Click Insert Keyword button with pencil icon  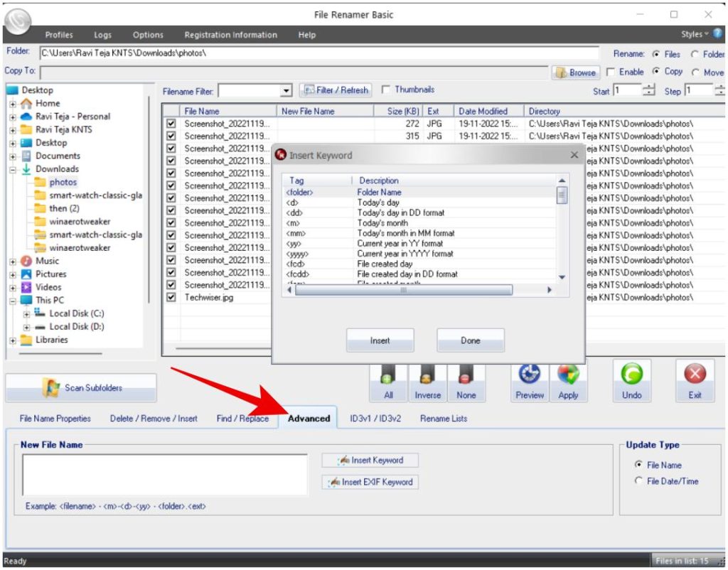pos(370,461)
